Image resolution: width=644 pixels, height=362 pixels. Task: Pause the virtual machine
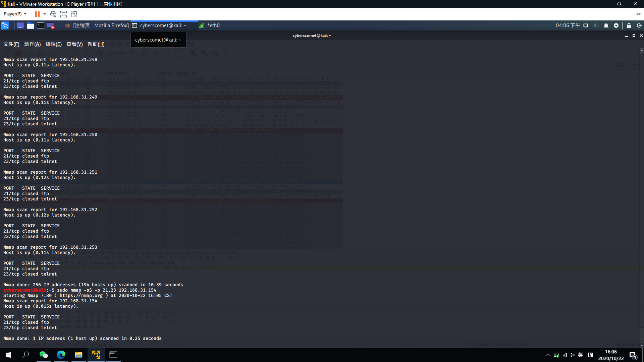[37, 14]
